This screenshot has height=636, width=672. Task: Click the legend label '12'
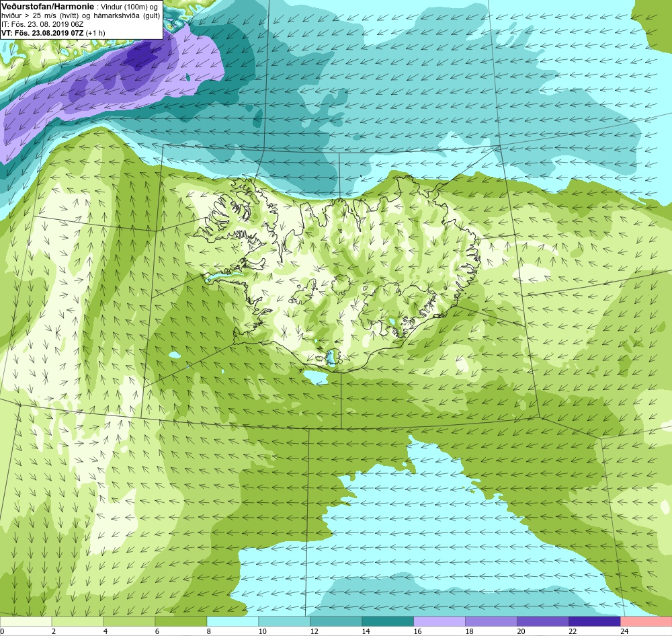click(x=314, y=631)
